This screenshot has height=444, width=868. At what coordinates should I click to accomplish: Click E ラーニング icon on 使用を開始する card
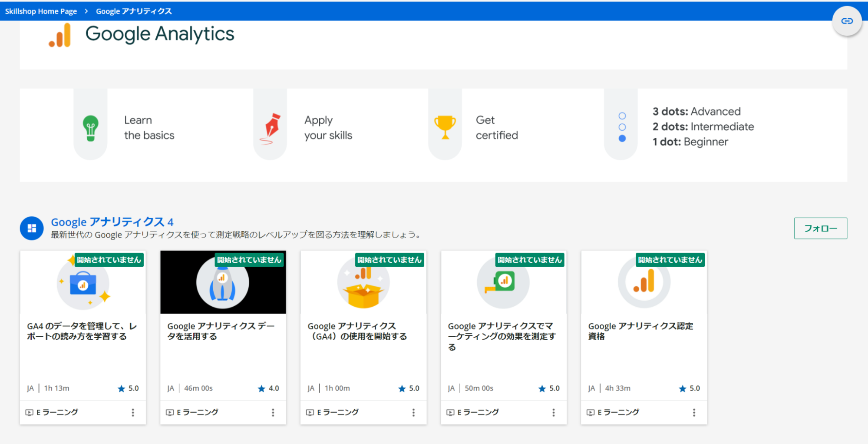[310, 412]
